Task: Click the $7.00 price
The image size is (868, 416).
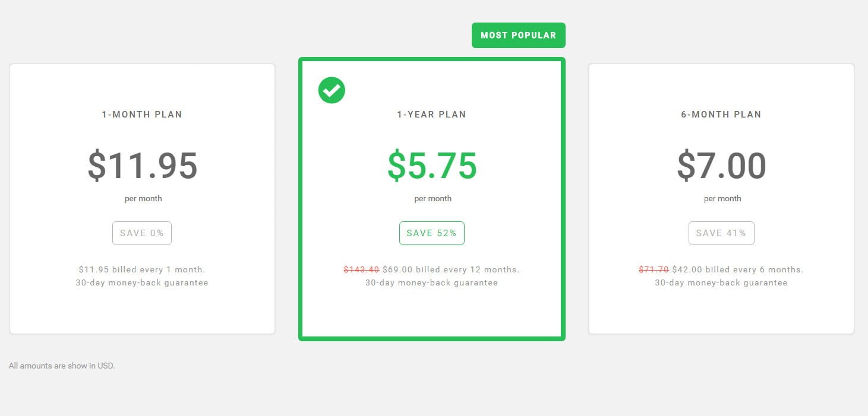Action: tap(721, 166)
